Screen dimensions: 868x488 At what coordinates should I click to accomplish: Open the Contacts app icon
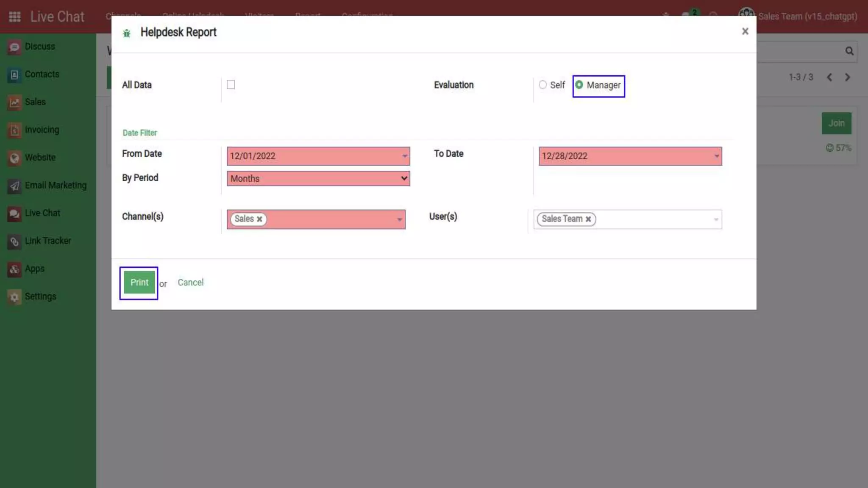pos(14,75)
